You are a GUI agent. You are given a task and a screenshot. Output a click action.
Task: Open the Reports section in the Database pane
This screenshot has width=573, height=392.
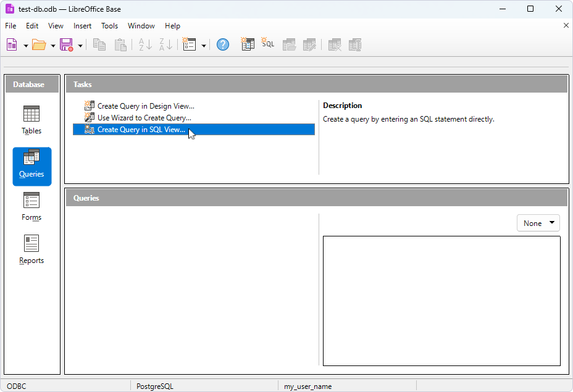click(x=31, y=249)
